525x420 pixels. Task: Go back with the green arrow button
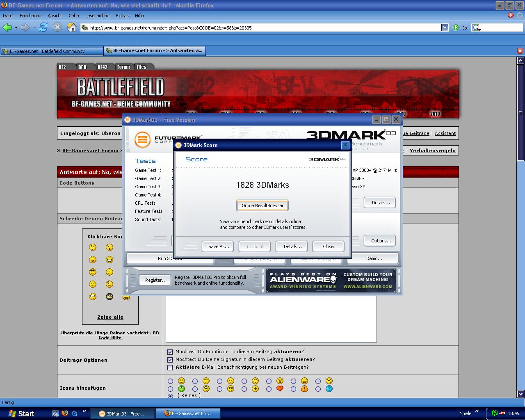coord(7,27)
